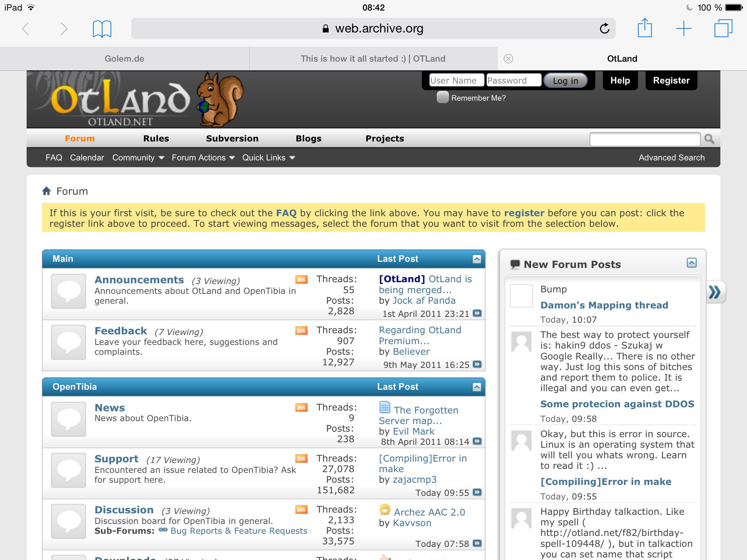Open the Feedback RSS feed icon
The image size is (747, 560).
click(x=301, y=331)
